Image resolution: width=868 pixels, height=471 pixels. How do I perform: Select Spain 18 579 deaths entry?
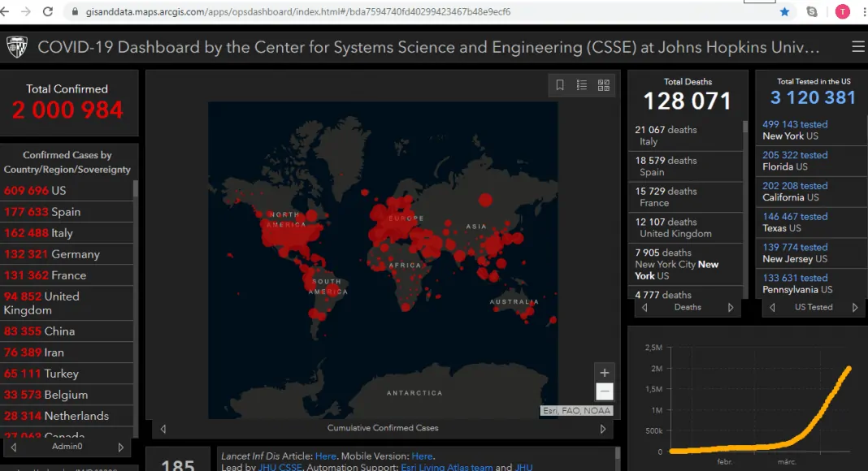click(685, 166)
